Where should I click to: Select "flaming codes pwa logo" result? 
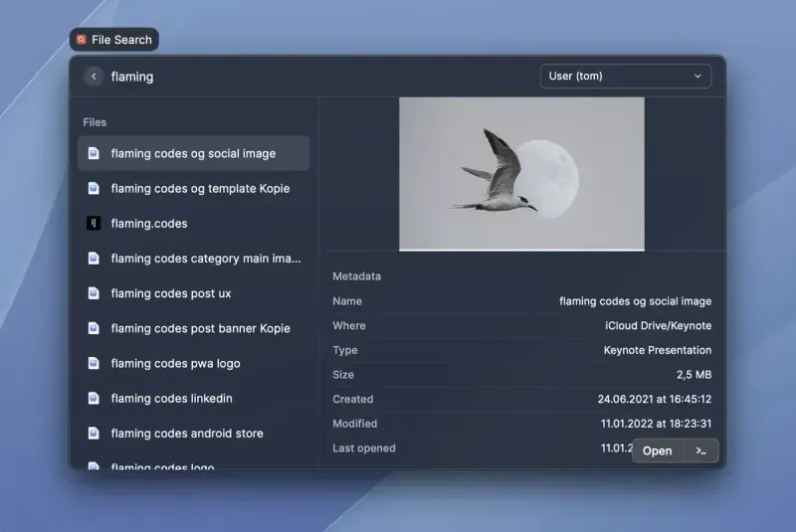tap(193, 363)
